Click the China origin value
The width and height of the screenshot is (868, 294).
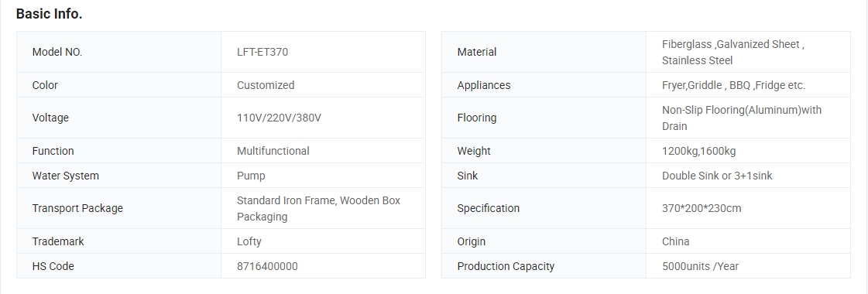tap(675, 241)
